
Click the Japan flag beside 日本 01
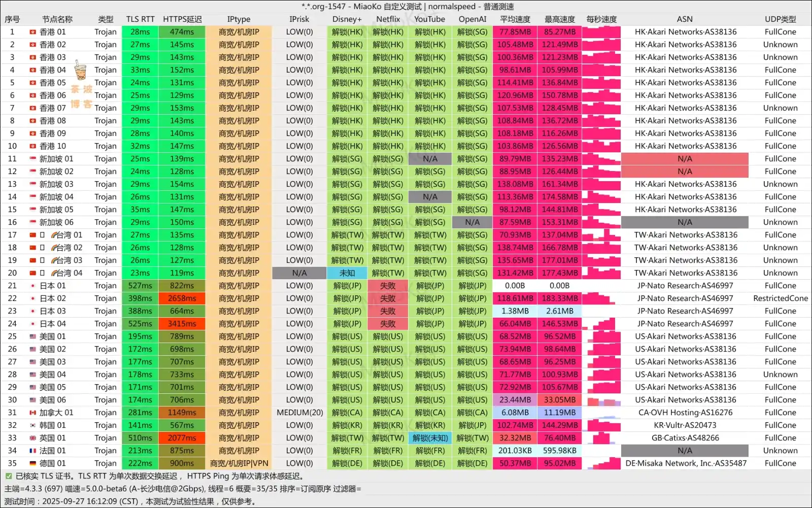(x=32, y=286)
